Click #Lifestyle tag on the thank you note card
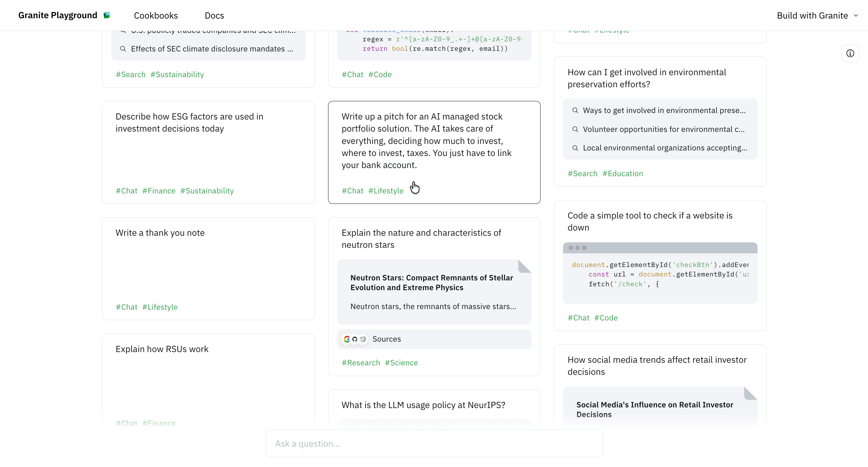This screenshot has height=467, width=868. [160, 307]
